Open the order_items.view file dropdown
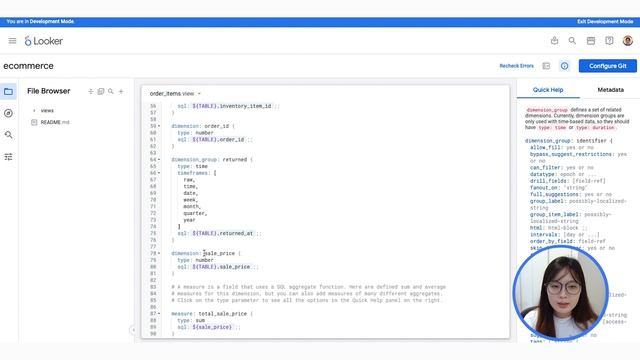 coord(199,94)
